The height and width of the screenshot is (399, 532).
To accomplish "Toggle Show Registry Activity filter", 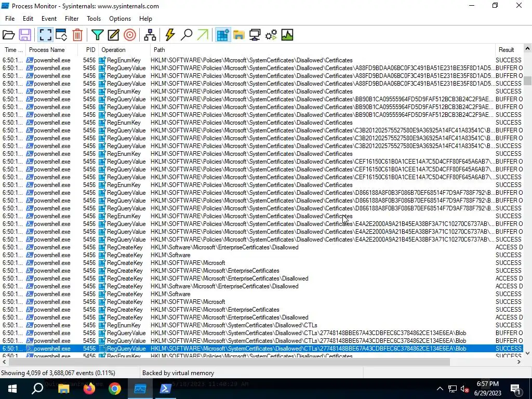I will pyautogui.click(x=223, y=35).
